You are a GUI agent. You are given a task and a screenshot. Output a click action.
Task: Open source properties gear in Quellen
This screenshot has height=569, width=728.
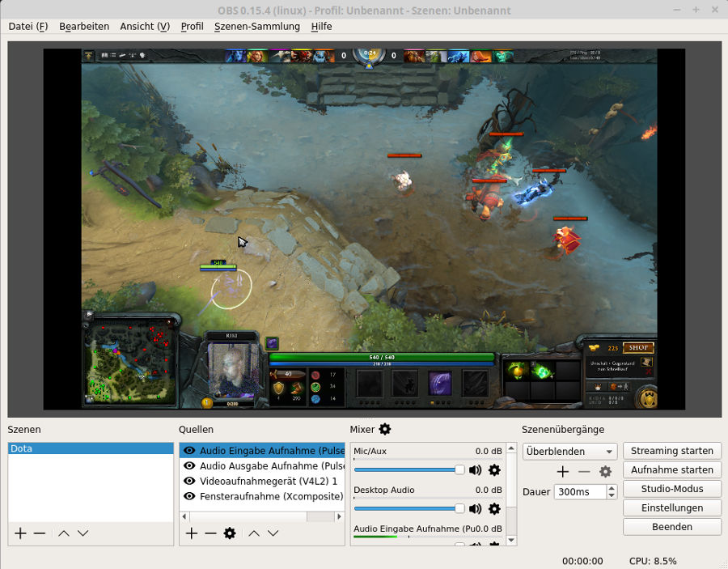point(230,533)
